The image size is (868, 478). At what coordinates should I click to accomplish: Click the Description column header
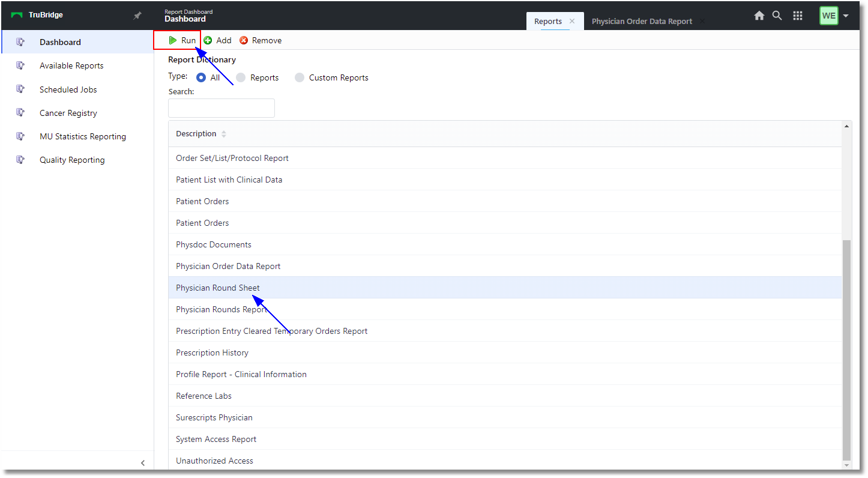196,133
